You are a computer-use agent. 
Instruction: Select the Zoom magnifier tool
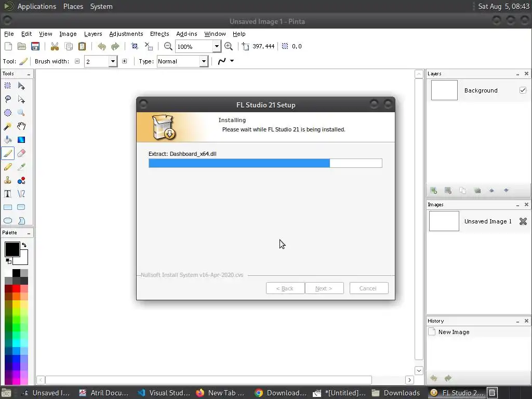click(x=21, y=113)
